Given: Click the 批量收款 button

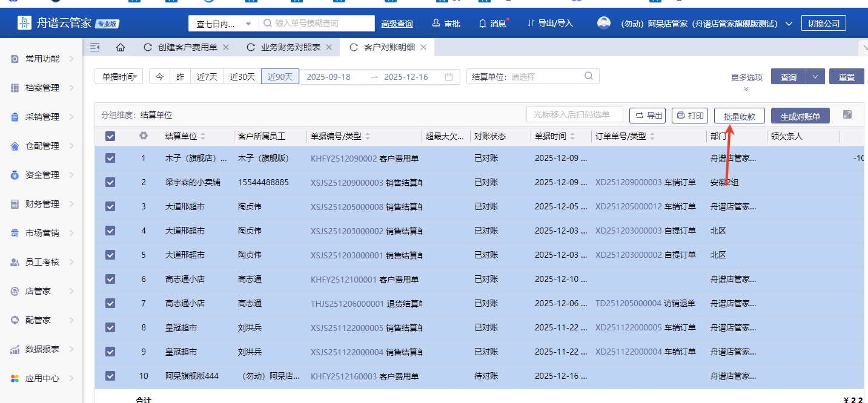Looking at the screenshot, I should (739, 116).
